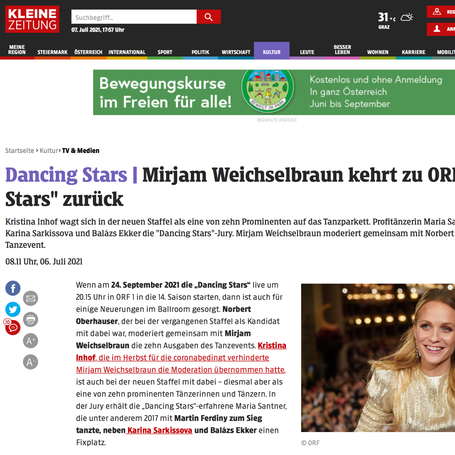Open the Sport navigation tab
This screenshot has width=455, height=455.
165,52
